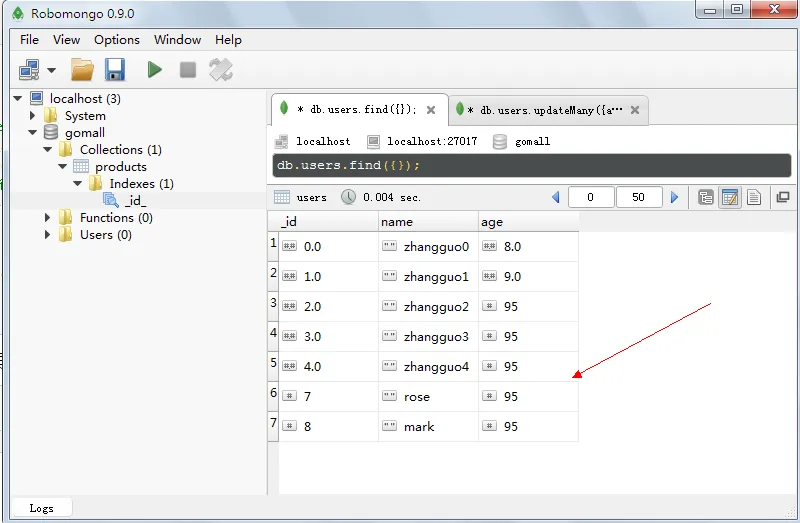Select the zhangguo2 name cell
The height and width of the screenshot is (523, 800).
click(428, 307)
